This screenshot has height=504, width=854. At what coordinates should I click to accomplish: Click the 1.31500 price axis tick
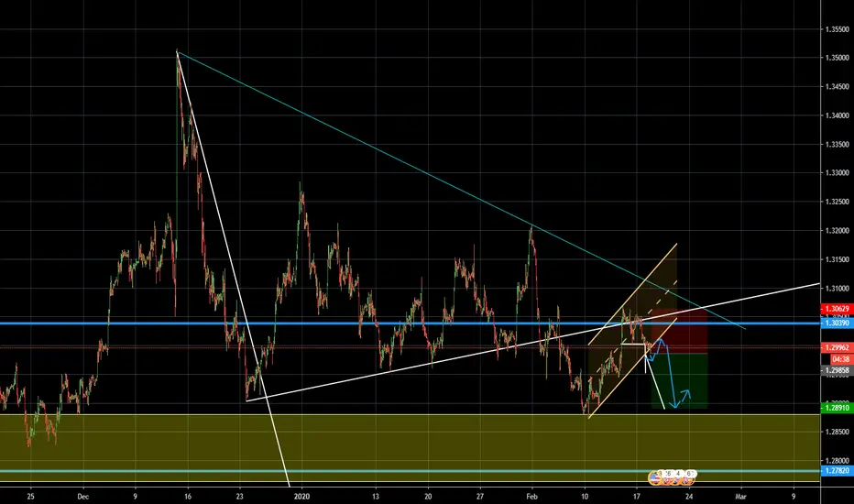pyautogui.click(x=838, y=259)
